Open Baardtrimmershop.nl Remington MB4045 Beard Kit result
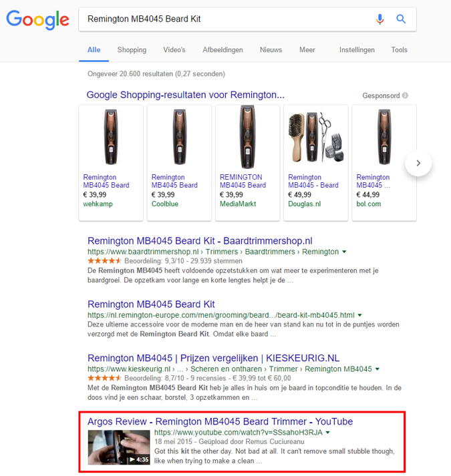This screenshot has width=451, height=476. coord(200,241)
